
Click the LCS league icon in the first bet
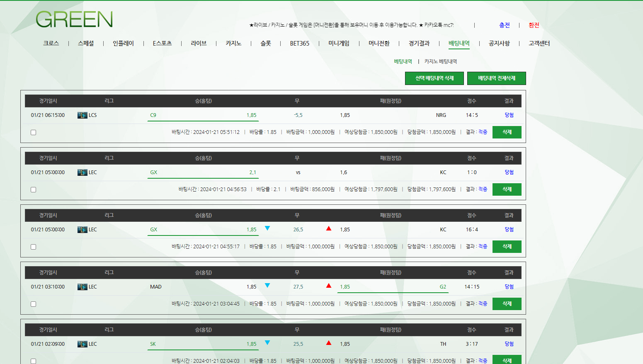(x=82, y=115)
